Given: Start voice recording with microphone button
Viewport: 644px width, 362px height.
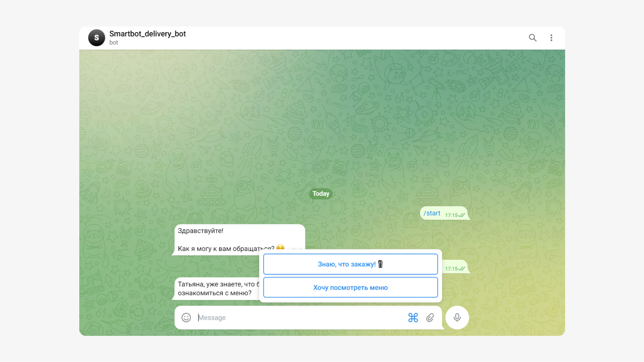Looking at the screenshot, I should point(457,318).
